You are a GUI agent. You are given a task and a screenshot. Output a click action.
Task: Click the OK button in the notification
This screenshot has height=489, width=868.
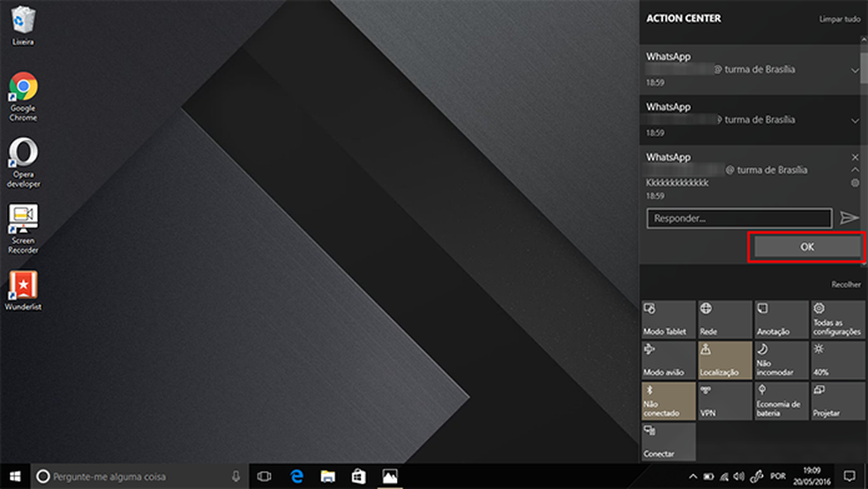pos(806,247)
